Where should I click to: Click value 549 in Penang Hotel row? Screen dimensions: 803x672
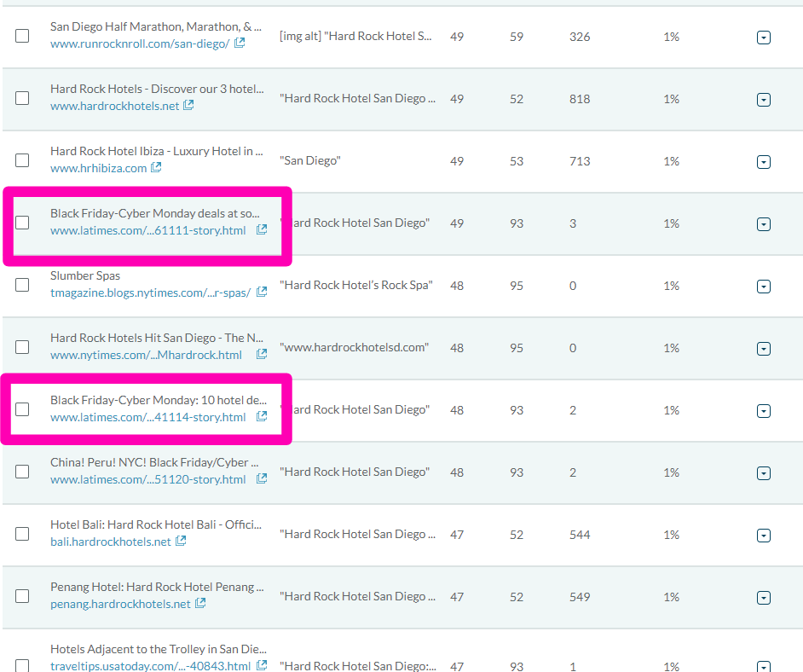(x=579, y=597)
